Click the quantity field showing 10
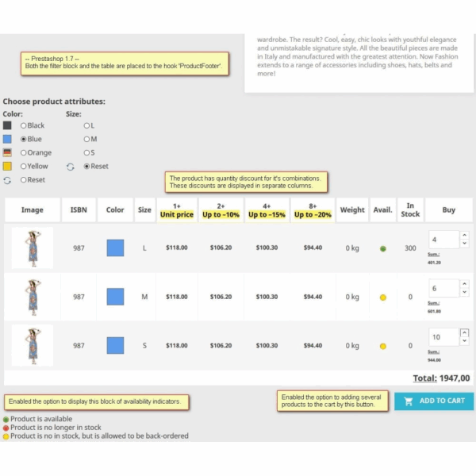This screenshot has height=476, width=476. click(443, 336)
